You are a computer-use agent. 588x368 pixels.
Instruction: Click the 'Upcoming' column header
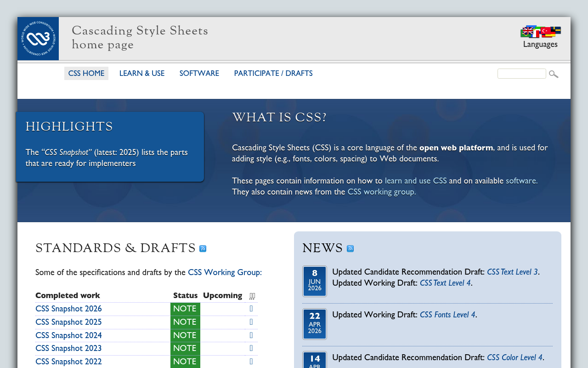pos(223,295)
